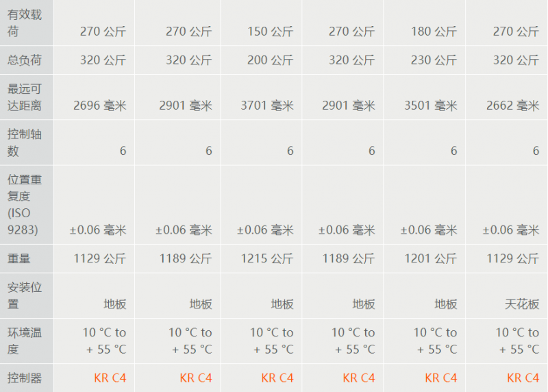The width and height of the screenshot is (548, 392).
Task: Select the 重量 row header
Action: click(x=27, y=259)
